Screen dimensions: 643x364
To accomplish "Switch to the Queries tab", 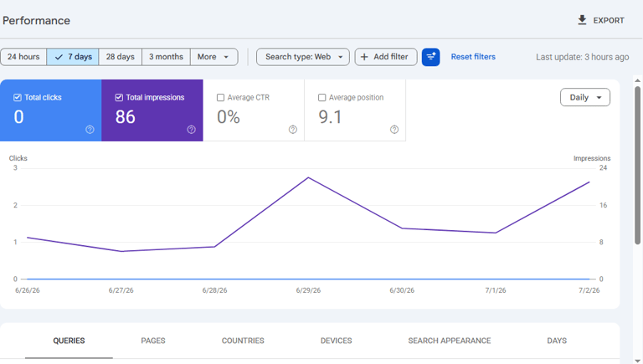I will (x=69, y=341).
